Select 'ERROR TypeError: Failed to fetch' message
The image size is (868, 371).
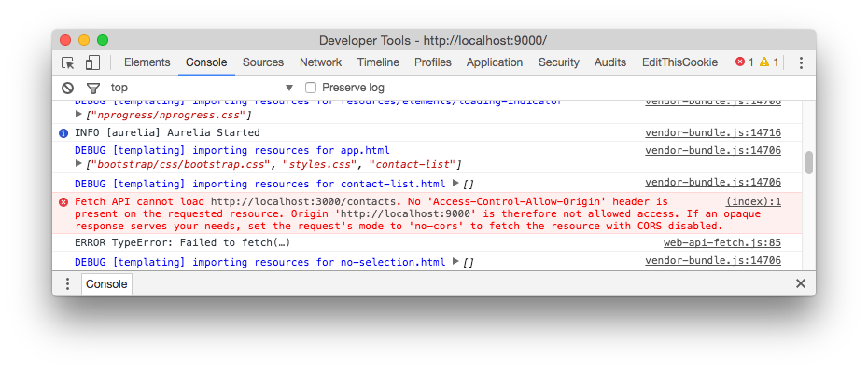click(x=183, y=242)
